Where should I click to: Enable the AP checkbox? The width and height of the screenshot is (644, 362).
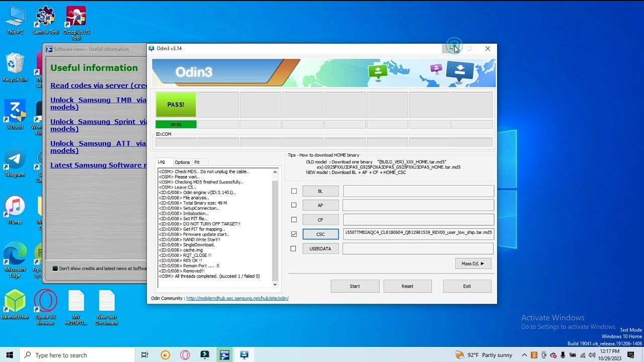(294, 205)
